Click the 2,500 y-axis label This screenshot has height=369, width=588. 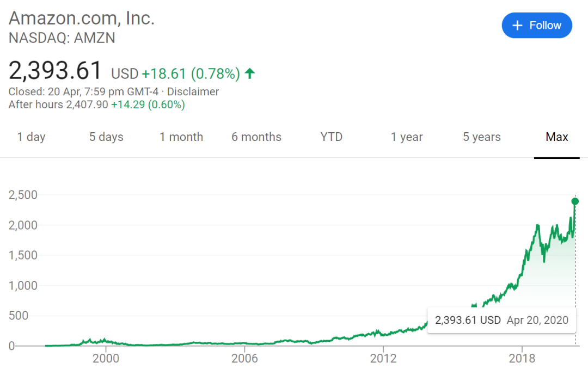[22, 195]
